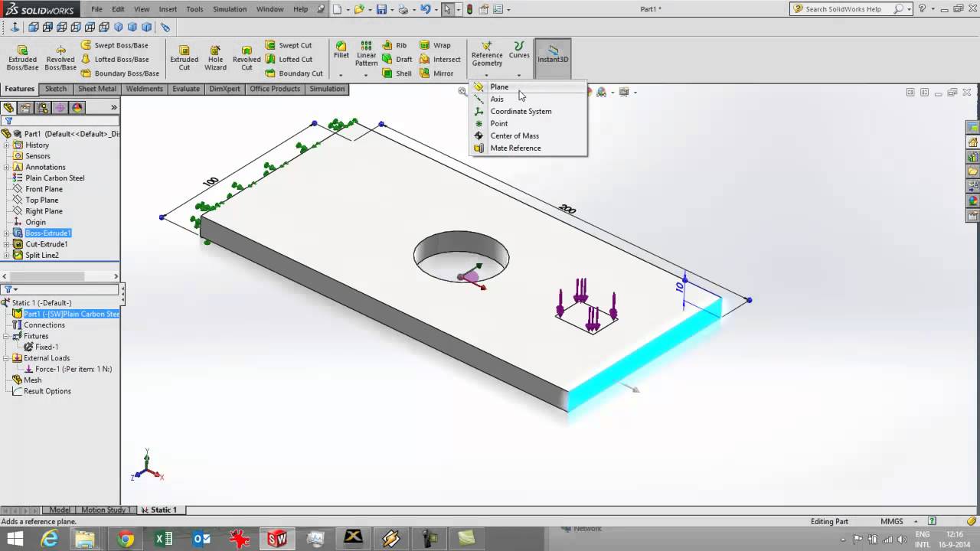Click the Mirror tool
The width and height of the screenshot is (980, 551).
(436, 73)
